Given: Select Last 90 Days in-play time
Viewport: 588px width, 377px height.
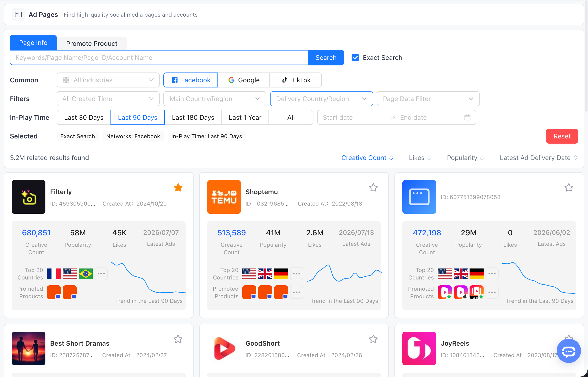Looking at the screenshot, I should [x=138, y=117].
